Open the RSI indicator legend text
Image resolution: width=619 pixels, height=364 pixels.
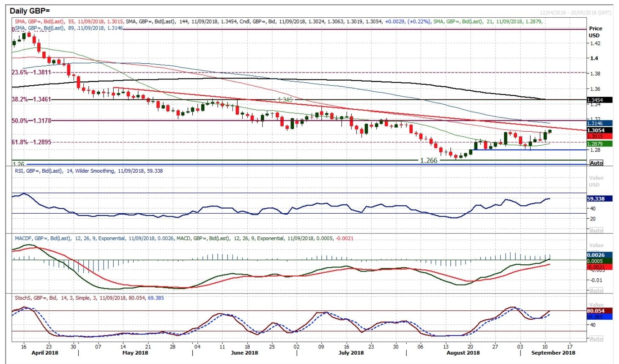[x=89, y=171]
